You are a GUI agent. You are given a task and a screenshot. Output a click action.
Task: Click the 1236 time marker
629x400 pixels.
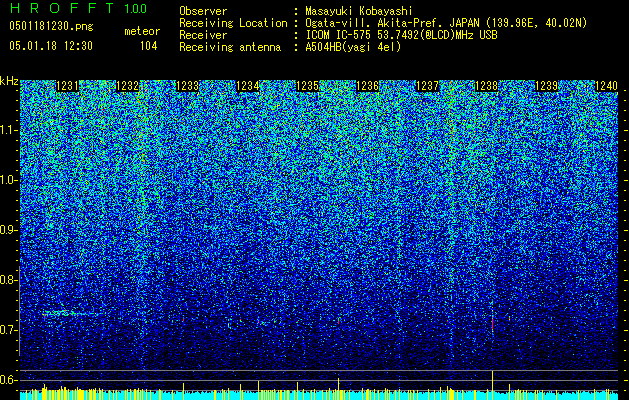[x=367, y=86]
